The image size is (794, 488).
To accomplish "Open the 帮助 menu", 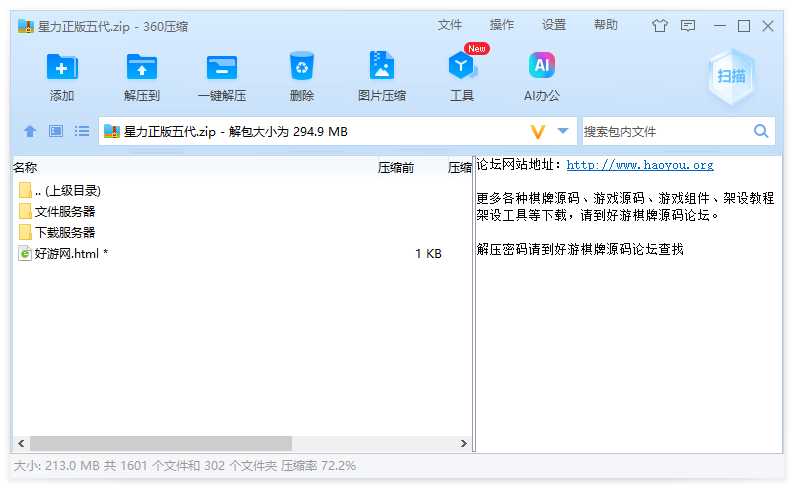I will [x=606, y=25].
